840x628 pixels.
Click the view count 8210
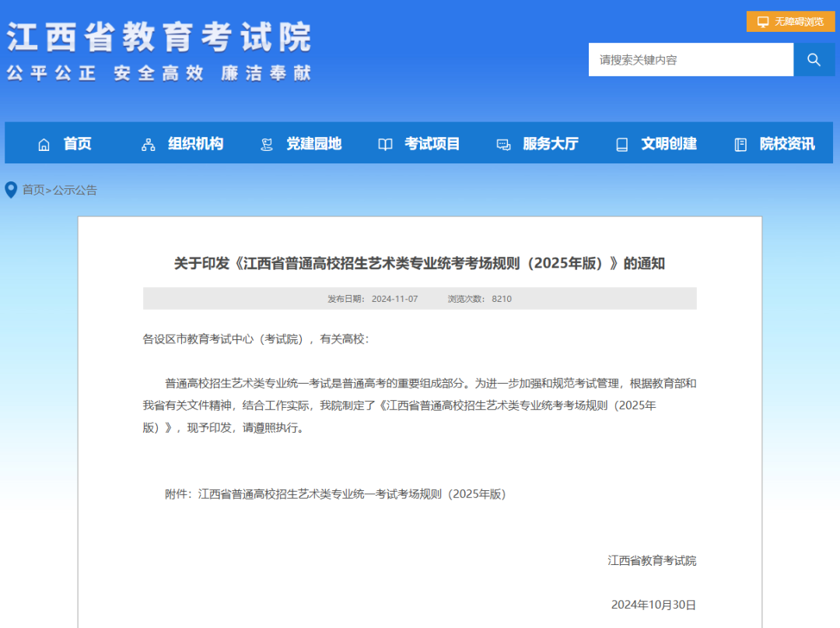(x=502, y=299)
